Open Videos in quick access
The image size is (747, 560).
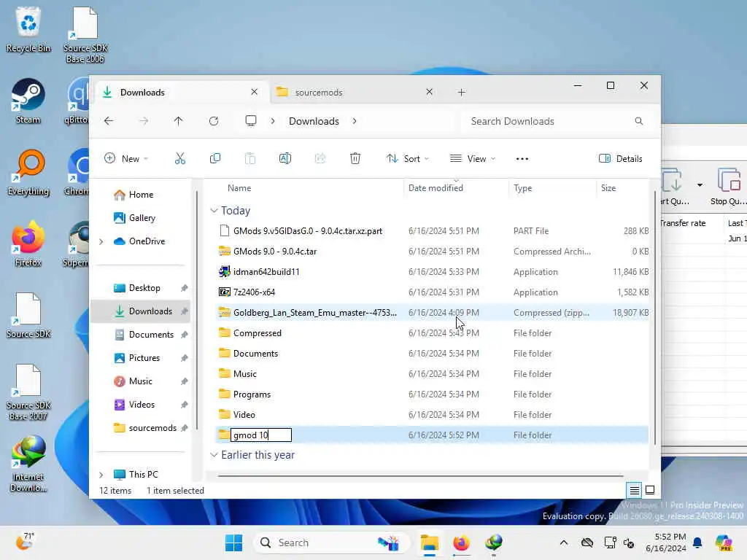point(142,405)
